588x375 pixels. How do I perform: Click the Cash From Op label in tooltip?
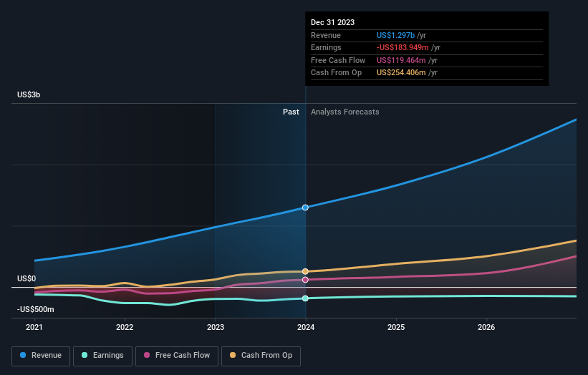(x=337, y=73)
